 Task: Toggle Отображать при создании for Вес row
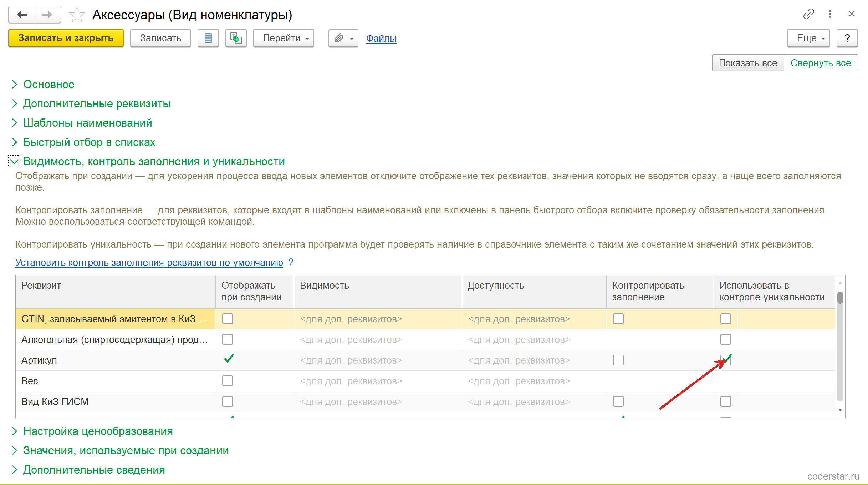tap(228, 381)
